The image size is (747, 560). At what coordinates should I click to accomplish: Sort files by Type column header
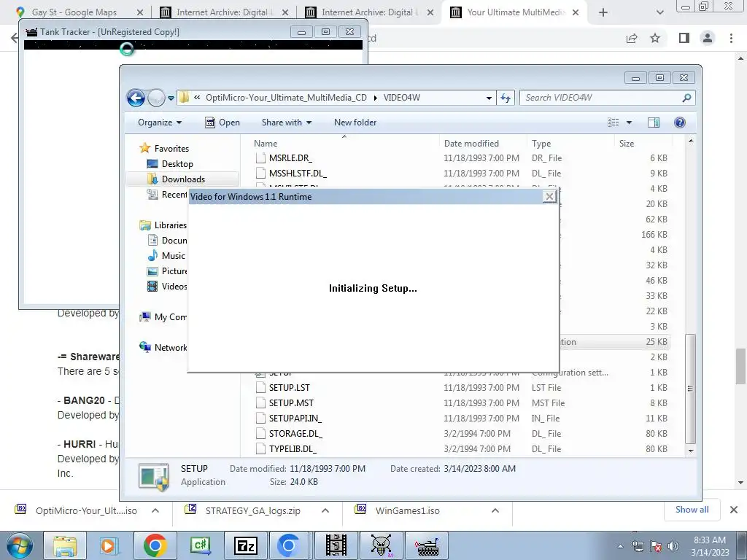541,144
